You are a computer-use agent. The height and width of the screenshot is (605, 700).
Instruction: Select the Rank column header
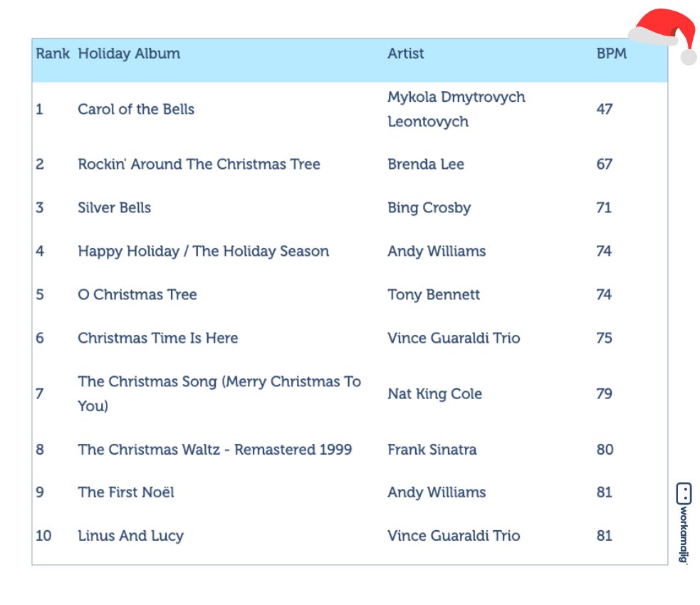[x=53, y=53]
